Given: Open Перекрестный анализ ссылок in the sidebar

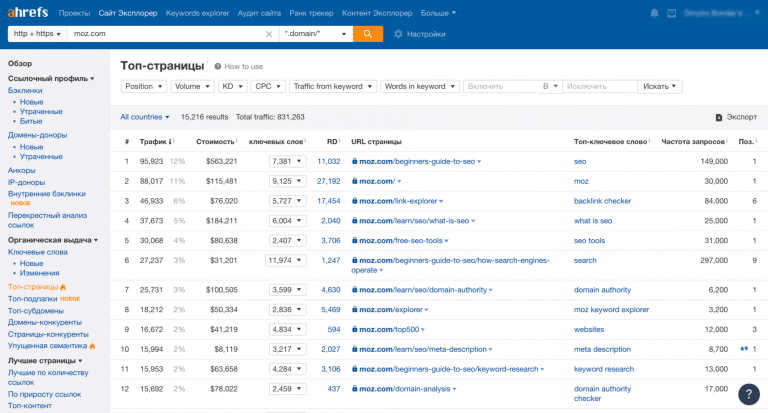Looking at the screenshot, I should pyautogui.click(x=48, y=220).
